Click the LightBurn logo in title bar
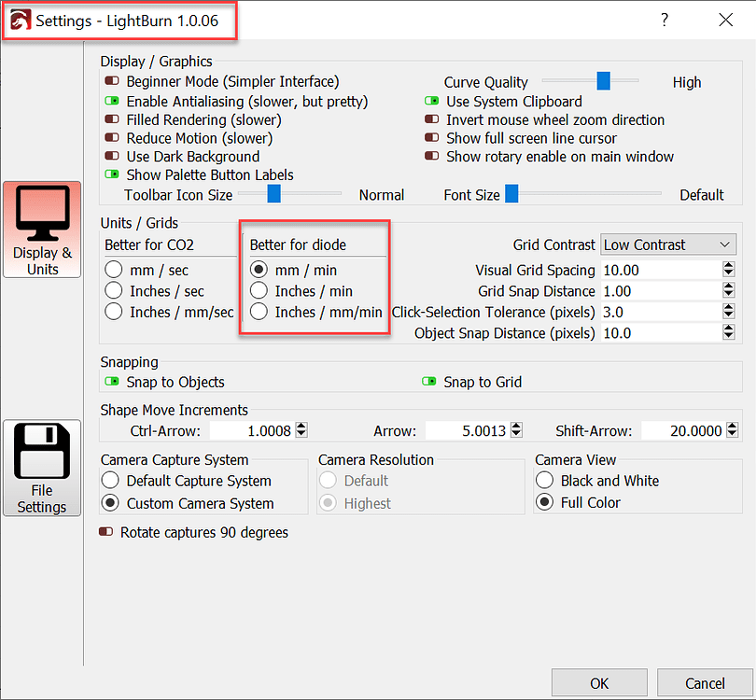Screen dimensions: 756x700 click(x=20, y=20)
